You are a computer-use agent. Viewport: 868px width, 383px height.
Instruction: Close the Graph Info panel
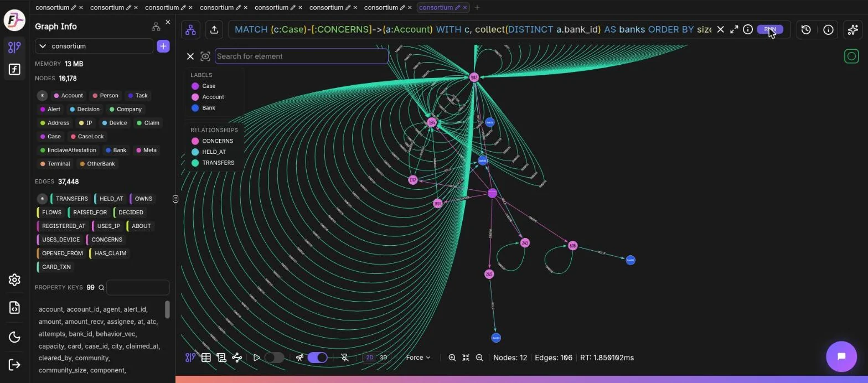(x=168, y=22)
